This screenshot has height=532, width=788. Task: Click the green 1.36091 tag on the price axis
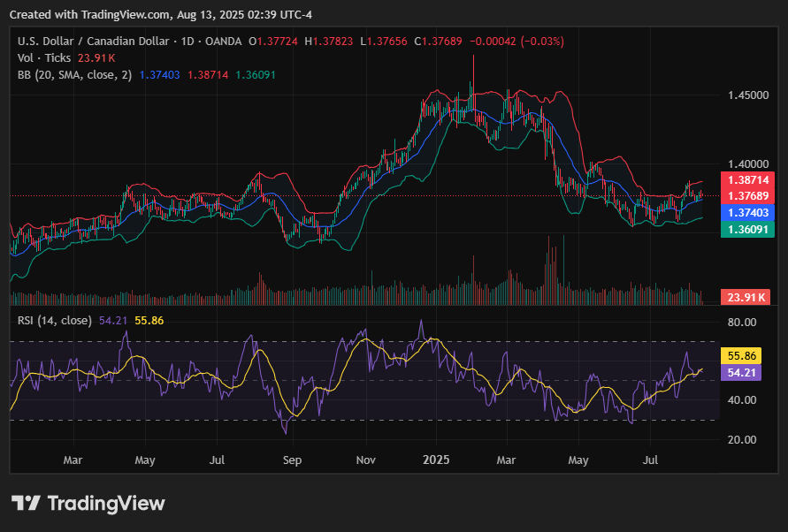coord(748,230)
